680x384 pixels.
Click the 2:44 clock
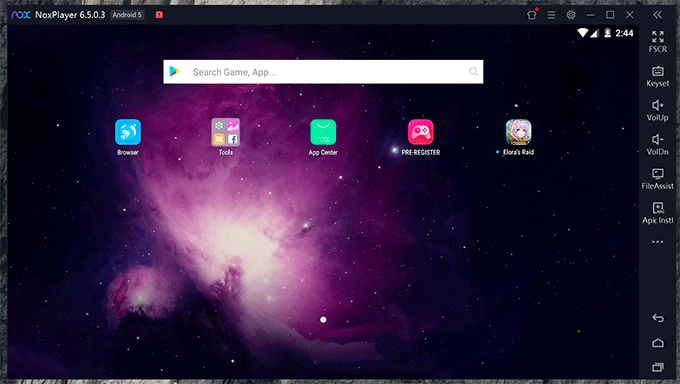click(624, 33)
